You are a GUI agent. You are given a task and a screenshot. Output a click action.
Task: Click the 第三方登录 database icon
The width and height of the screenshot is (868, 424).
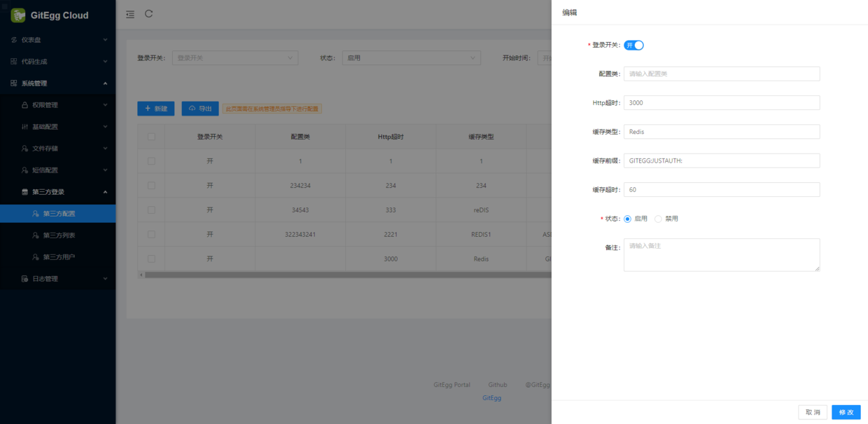pos(25,192)
